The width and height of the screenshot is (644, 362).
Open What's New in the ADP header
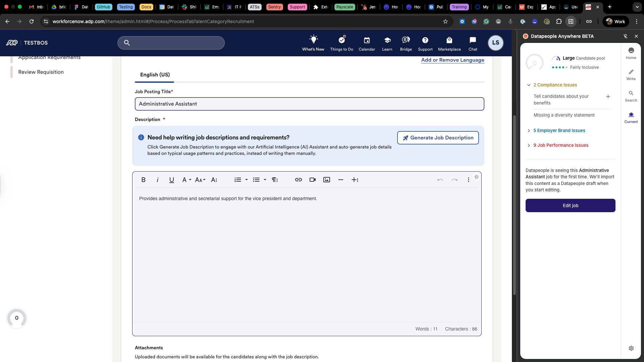[x=313, y=43]
